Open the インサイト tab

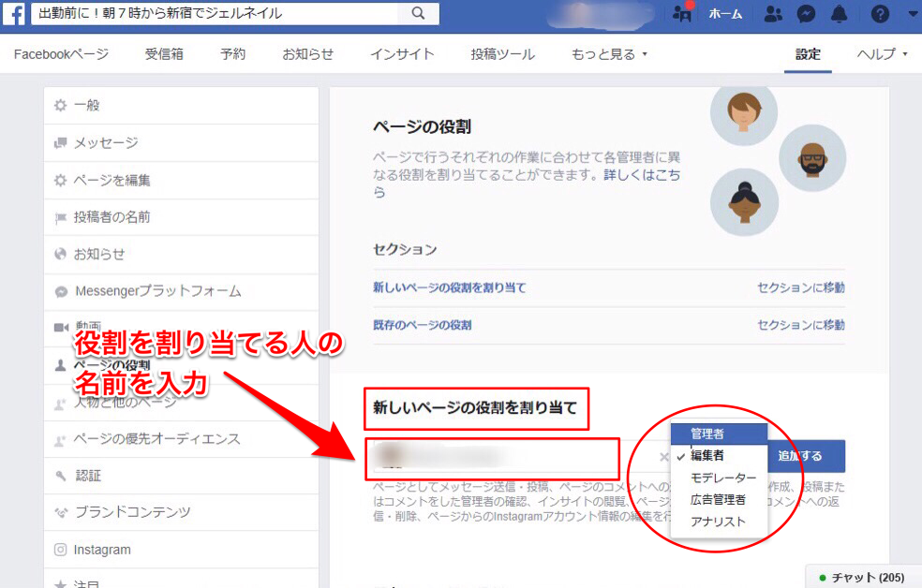point(403,54)
